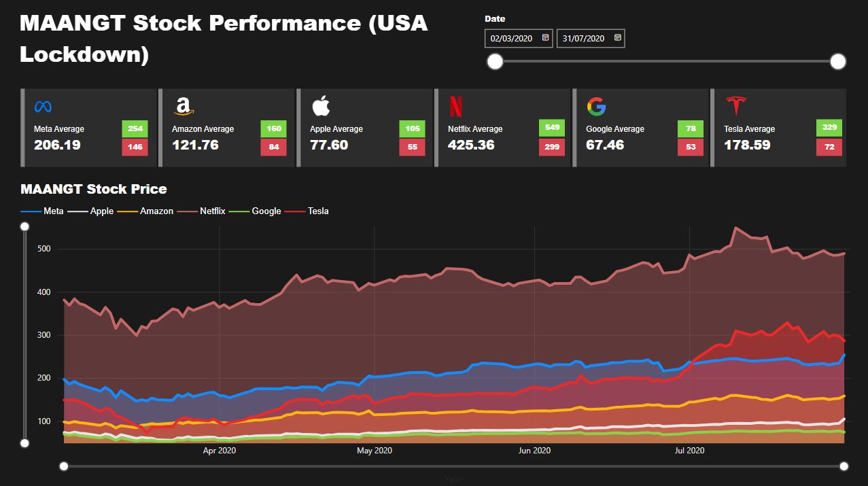
Task: Select the Amazon max value badge 160
Action: click(x=273, y=128)
